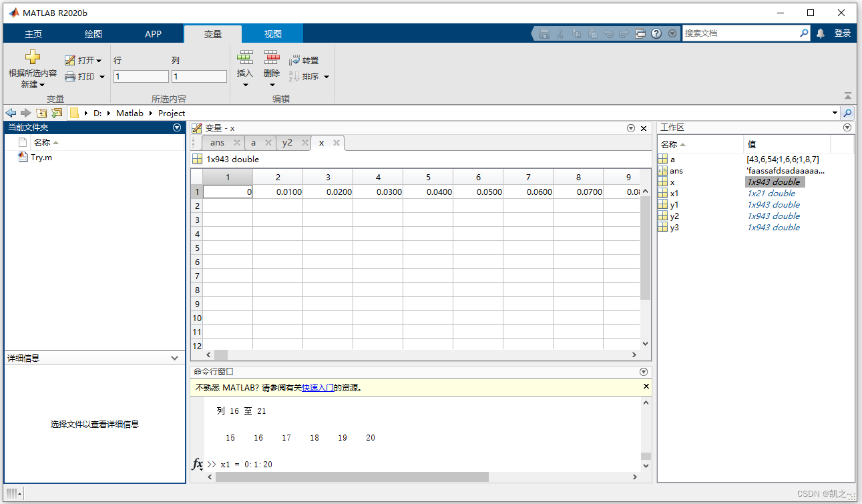Image resolution: width=862 pixels, height=504 pixels.
Task: Click the 登录 Sign In button
Action: click(843, 33)
